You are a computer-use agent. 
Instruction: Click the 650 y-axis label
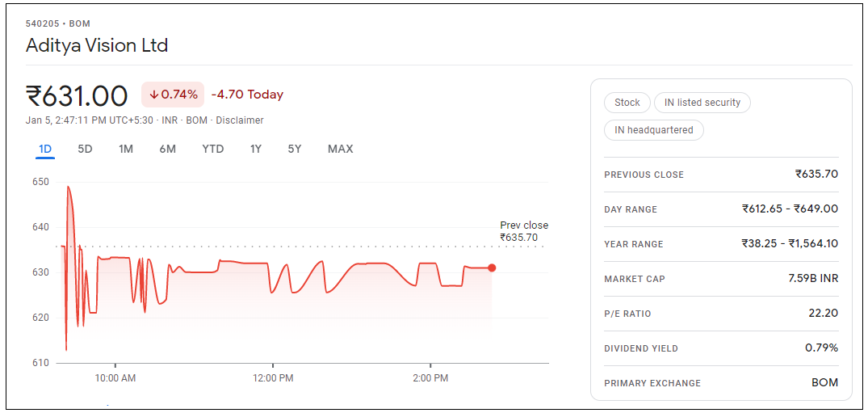[x=41, y=182]
